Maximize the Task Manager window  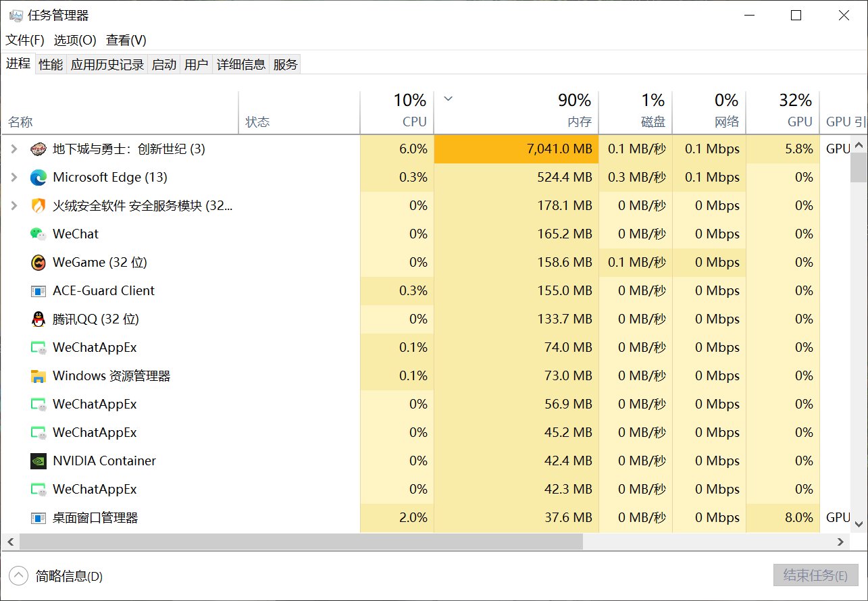(x=796, y=15)
